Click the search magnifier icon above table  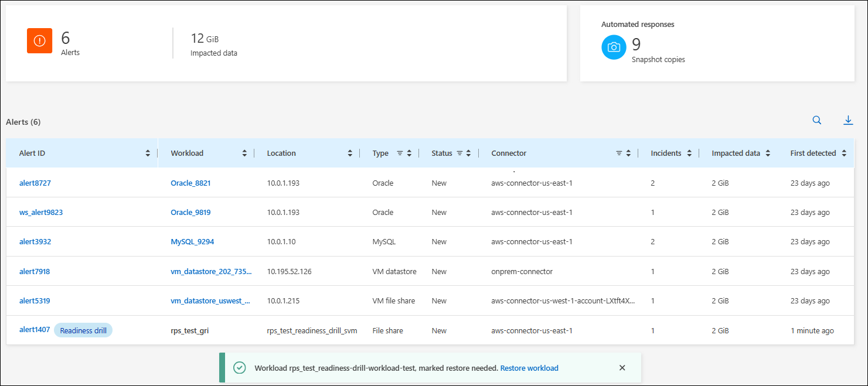[816, 121]
